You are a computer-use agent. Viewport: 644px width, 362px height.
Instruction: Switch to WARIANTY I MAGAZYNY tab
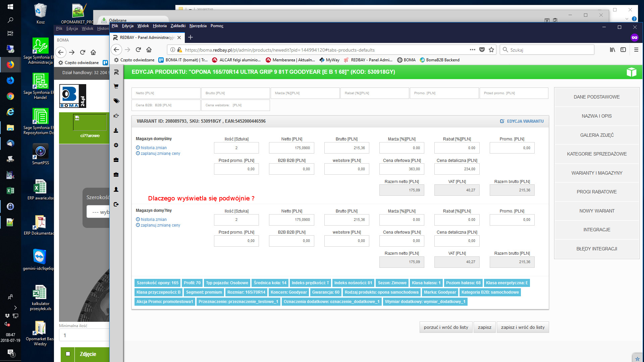596,173
